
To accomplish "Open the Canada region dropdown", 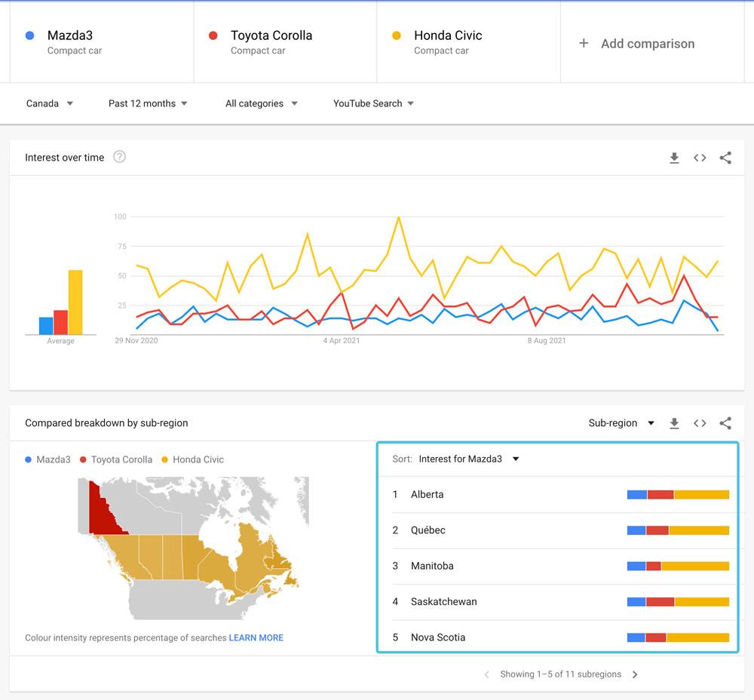I will (x=50, y=103).
